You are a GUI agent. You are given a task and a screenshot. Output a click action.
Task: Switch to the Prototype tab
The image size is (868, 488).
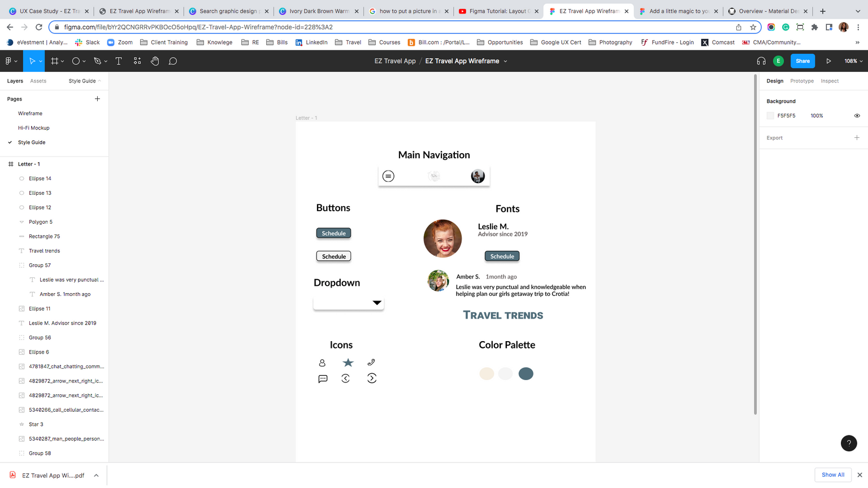[x=801, y=81]
